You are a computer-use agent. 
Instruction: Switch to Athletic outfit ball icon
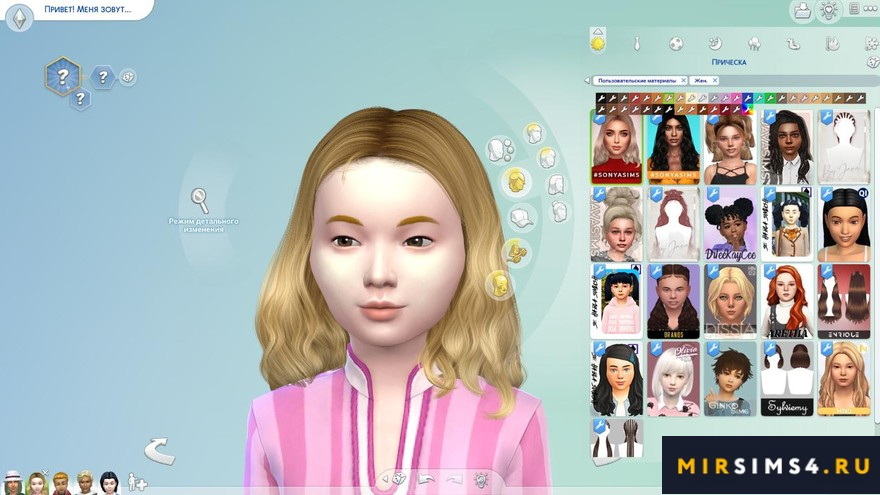tap(676, 44)
